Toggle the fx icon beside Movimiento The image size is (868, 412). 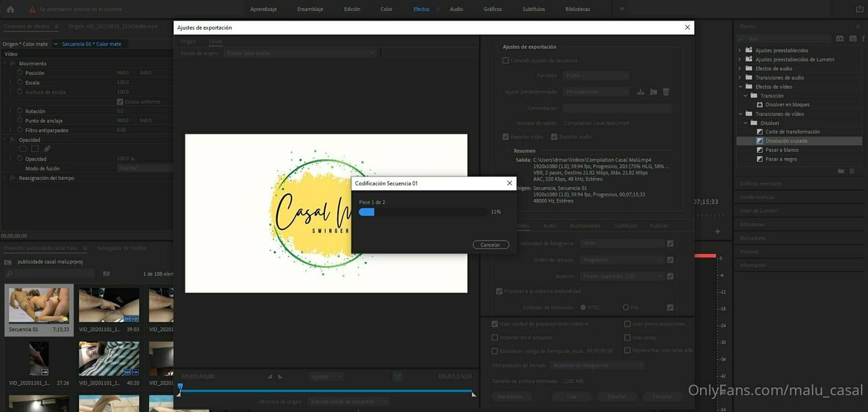tap(13, 63)
